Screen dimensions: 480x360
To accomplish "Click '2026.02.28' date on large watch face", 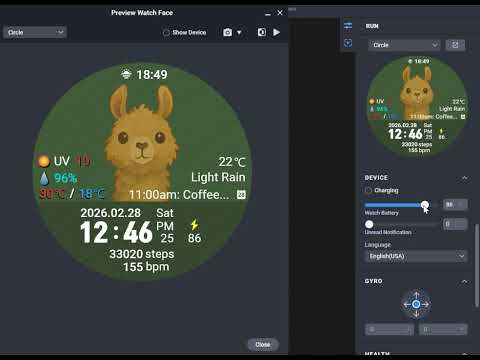I will coord(111,213).
